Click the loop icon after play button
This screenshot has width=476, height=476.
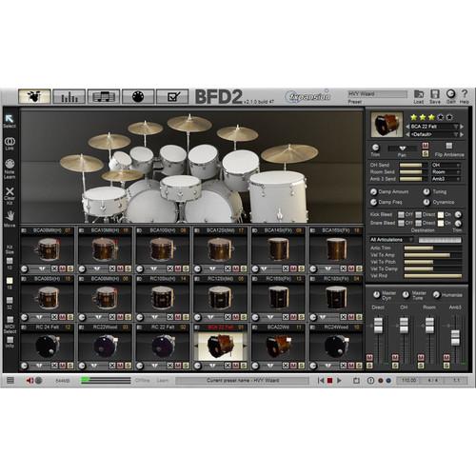click(x=356, y=380)
